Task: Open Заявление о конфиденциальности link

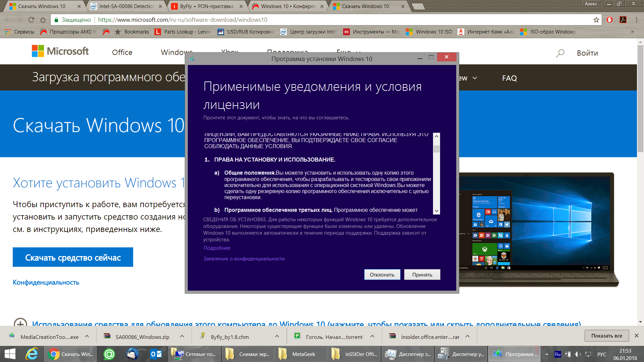Action: pos(244,259)
